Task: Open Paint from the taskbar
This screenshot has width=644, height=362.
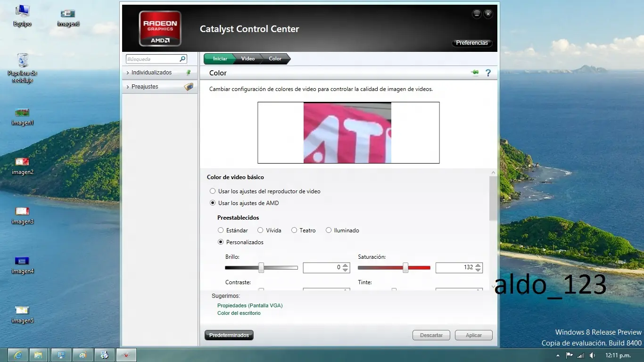Action: tap(83, 354)
